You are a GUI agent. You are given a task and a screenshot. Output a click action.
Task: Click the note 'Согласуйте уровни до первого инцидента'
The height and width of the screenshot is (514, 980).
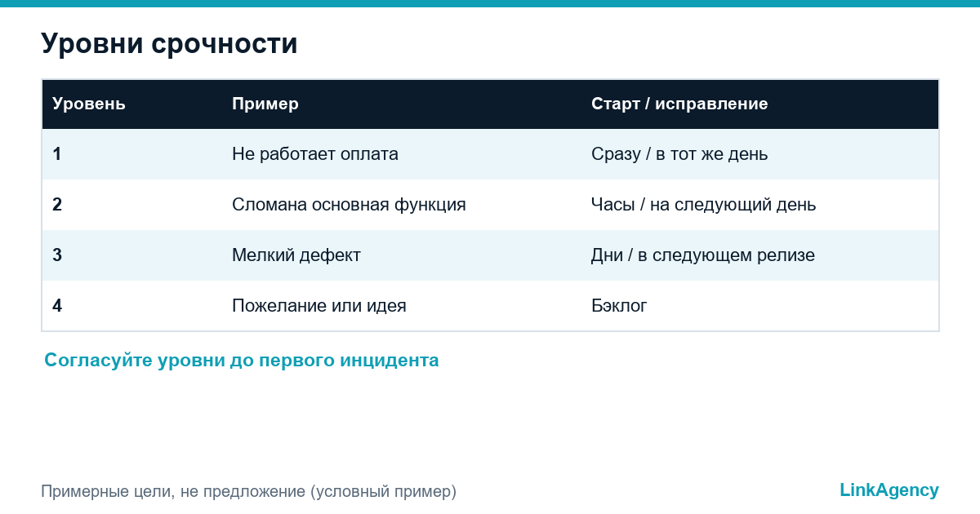pyautogui.click(x=242, y=360)
